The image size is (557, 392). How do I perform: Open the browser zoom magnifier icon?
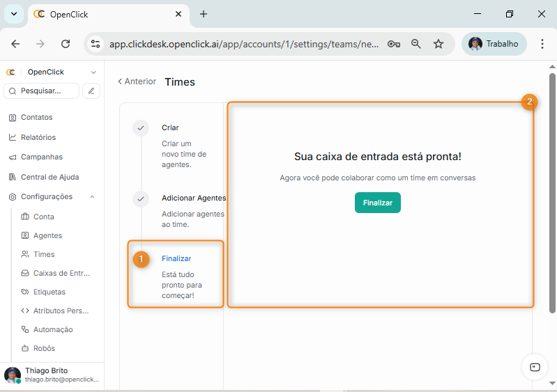(x=416, y=44)
